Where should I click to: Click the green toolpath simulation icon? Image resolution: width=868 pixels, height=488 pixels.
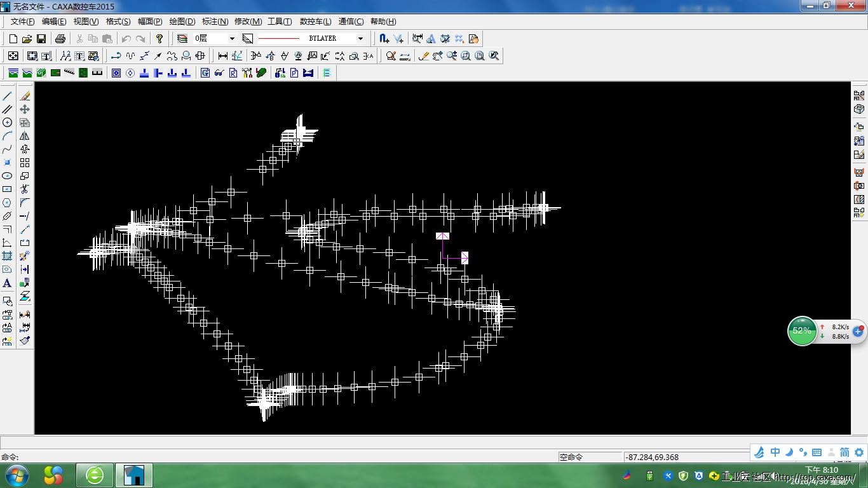[x=261, y=73]
